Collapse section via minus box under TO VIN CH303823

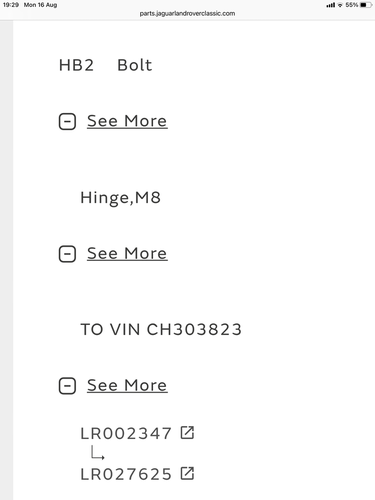[67, 386]
